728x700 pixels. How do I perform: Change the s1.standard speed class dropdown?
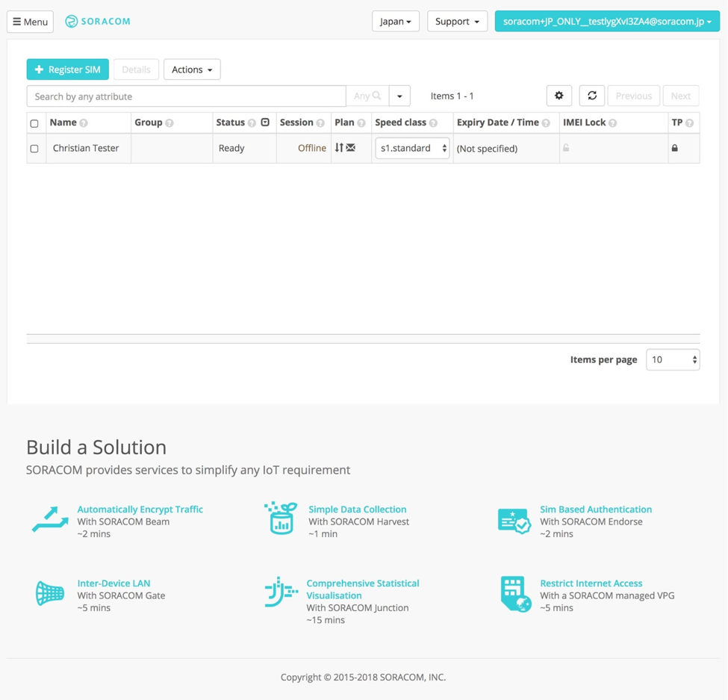click(x=412, y=148)
